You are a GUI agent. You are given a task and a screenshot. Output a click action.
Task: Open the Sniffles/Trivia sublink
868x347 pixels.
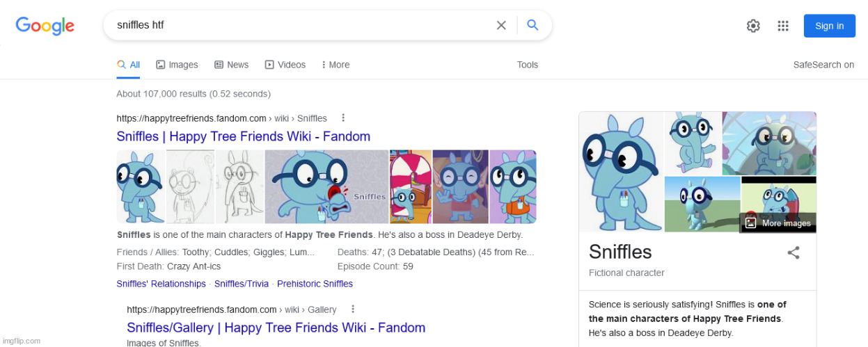click(242, 284)
